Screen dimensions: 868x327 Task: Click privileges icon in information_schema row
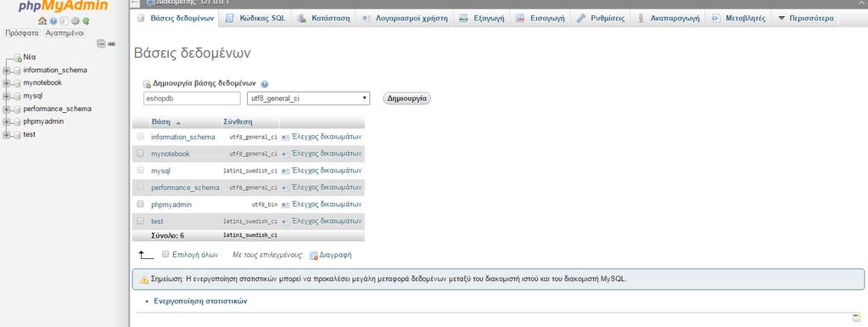[285, 137]
